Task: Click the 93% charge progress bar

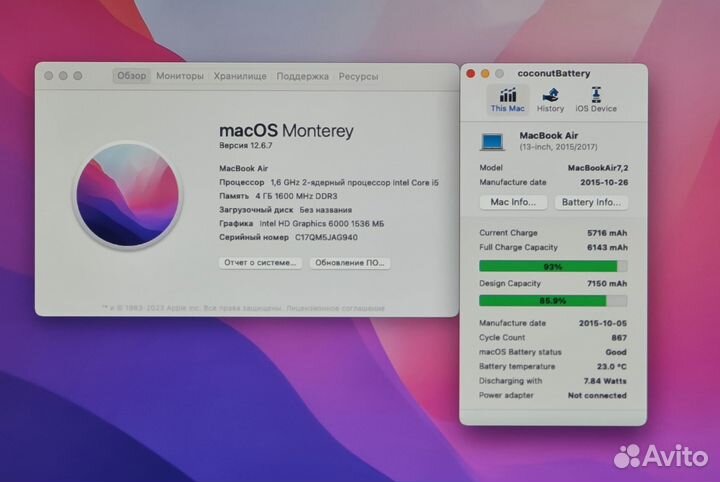Action: click(553, 266)
